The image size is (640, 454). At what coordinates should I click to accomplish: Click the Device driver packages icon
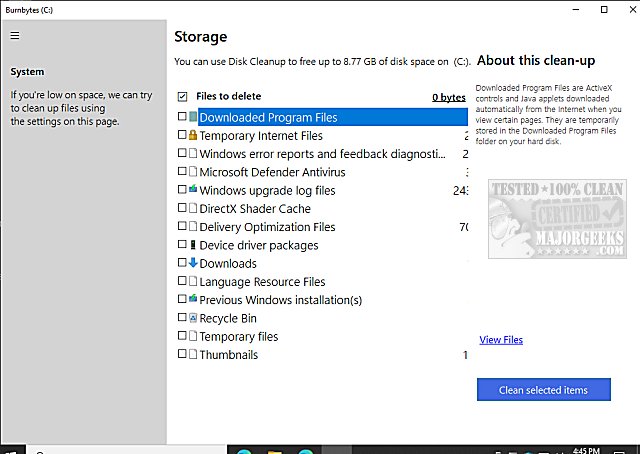[x=193, y=245]
